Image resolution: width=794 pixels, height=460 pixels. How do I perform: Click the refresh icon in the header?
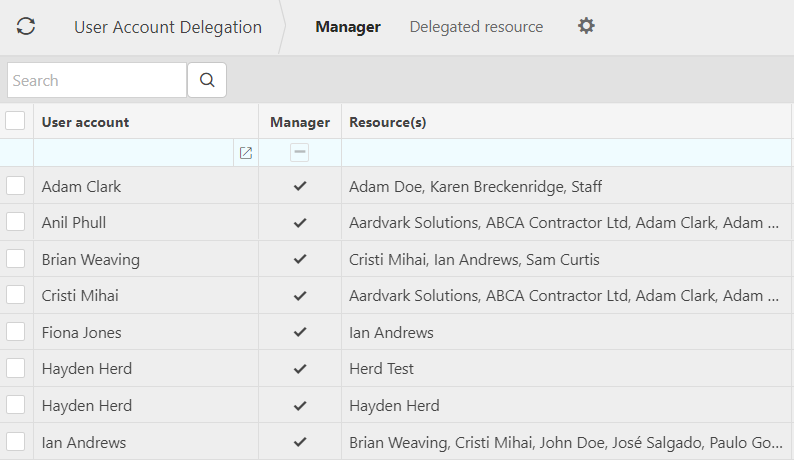[x=26, y=27]
